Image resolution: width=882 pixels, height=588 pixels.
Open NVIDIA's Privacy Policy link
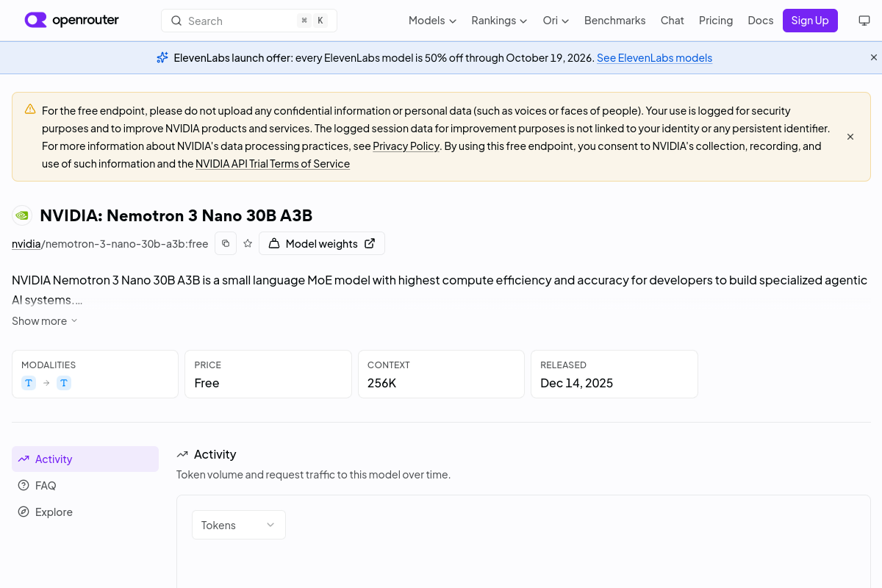406,146
